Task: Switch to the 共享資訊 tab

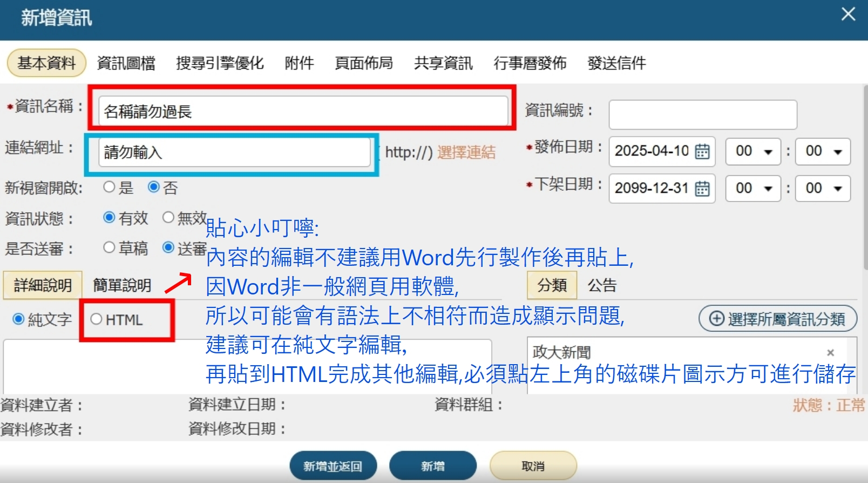Action: pos(443,63)
